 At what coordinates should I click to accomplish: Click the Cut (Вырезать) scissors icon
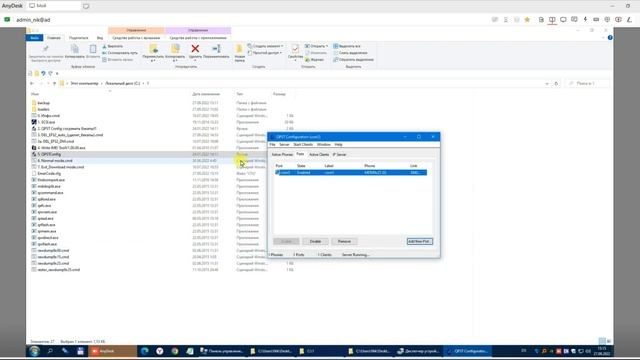point(104,47)
